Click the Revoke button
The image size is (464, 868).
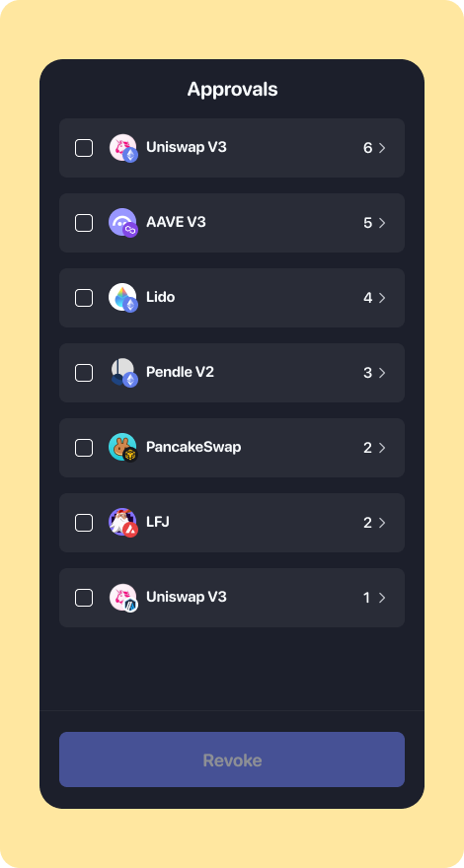[232, 759]
